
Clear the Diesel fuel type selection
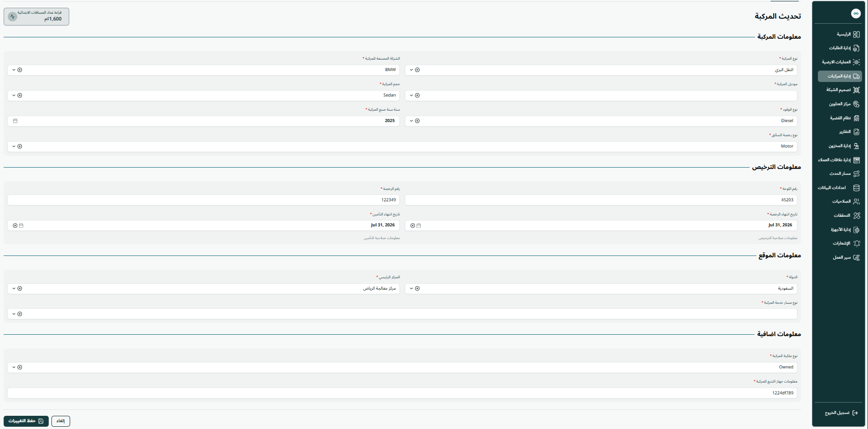point(417,121)
